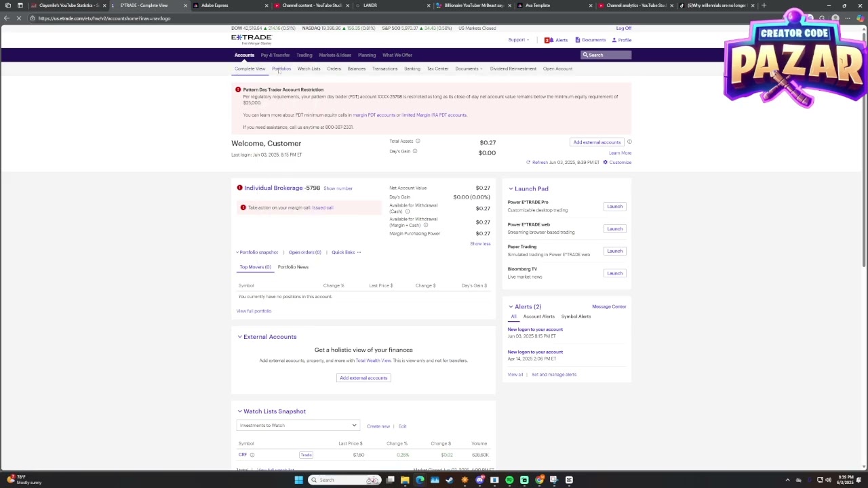The height and width of the screenshot is (488, 868).
Task: Open the Profile person icon
Action: tap(614, 40)
